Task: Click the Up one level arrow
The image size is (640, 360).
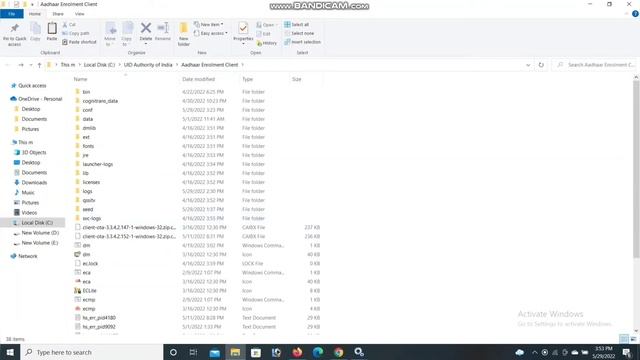Action: (39, 65)
